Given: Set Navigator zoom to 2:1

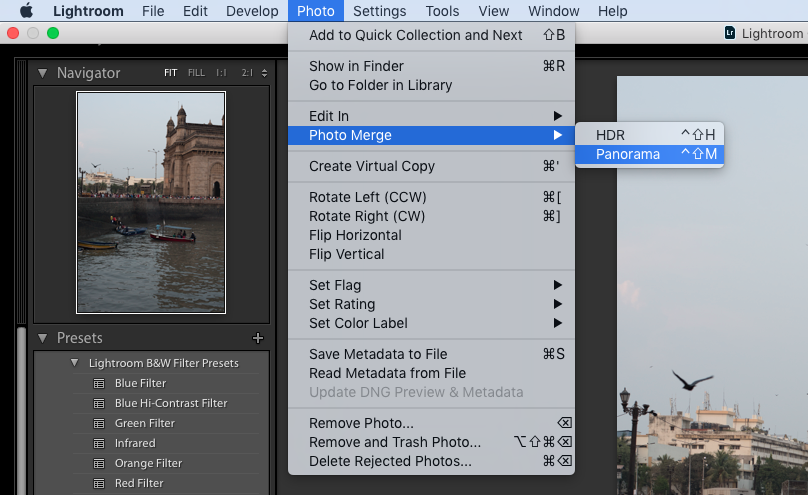Looking at the screenshot, I should tap(247, 73).
